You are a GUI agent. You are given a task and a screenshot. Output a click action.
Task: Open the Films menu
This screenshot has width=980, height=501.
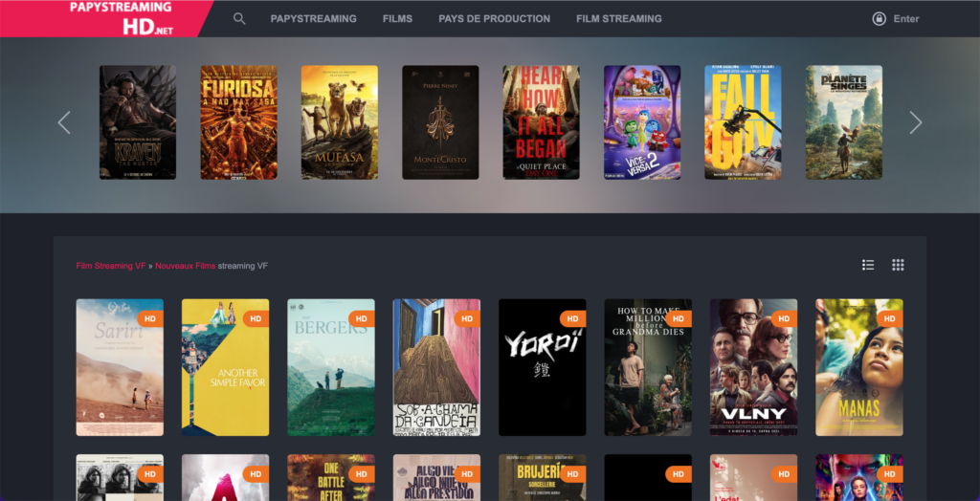pyautogui.click(x=397, y=18)
